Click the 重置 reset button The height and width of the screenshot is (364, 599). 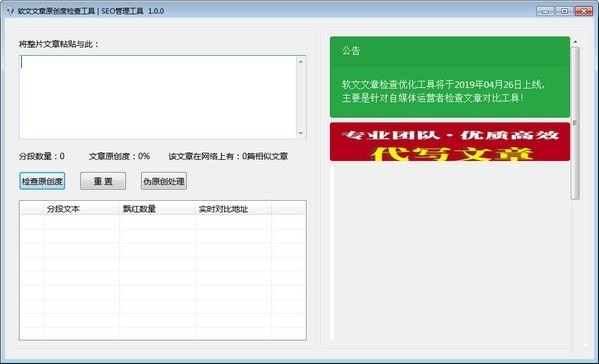pos(103,181)
